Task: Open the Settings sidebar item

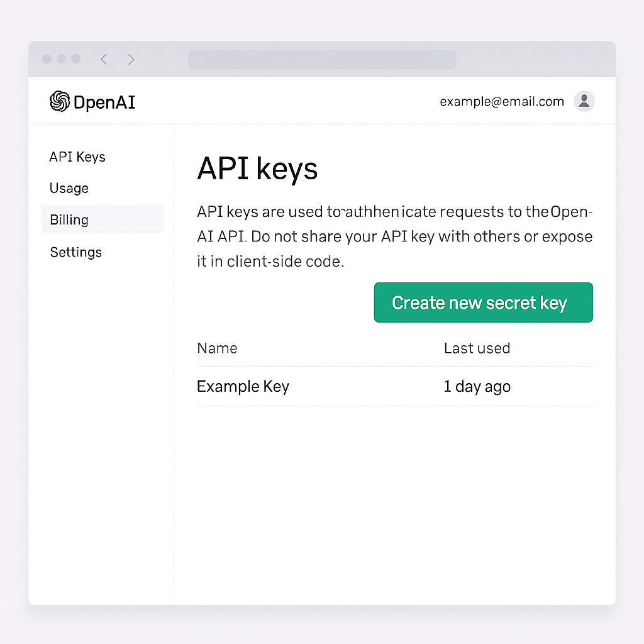Action: point(76,252)
